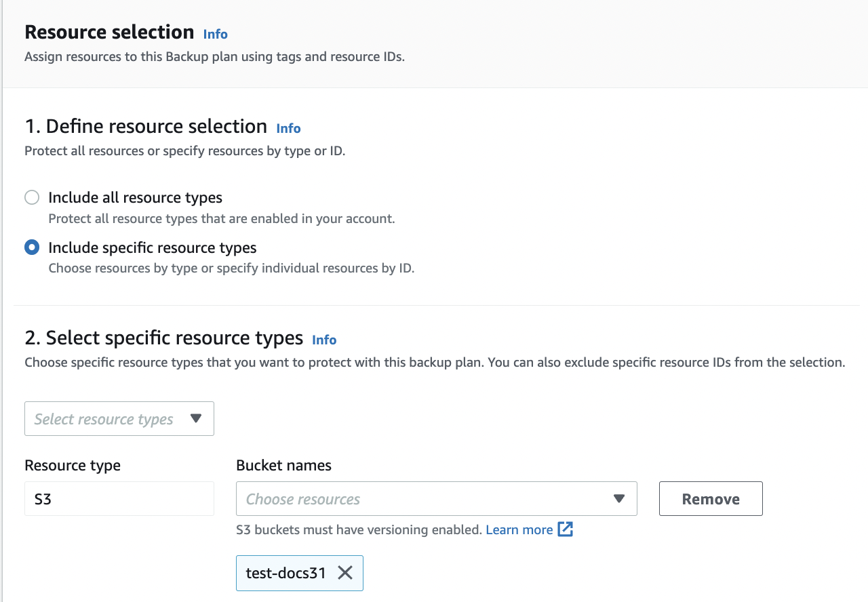Remove the test-docs31 bucket tag

[x=345, y=573]
